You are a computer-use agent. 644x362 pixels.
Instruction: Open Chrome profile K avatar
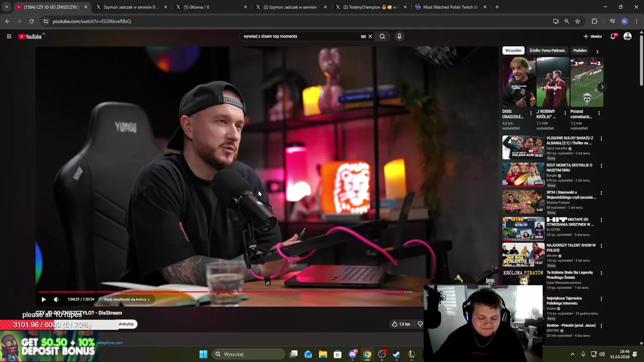click(x=624, y=21)
